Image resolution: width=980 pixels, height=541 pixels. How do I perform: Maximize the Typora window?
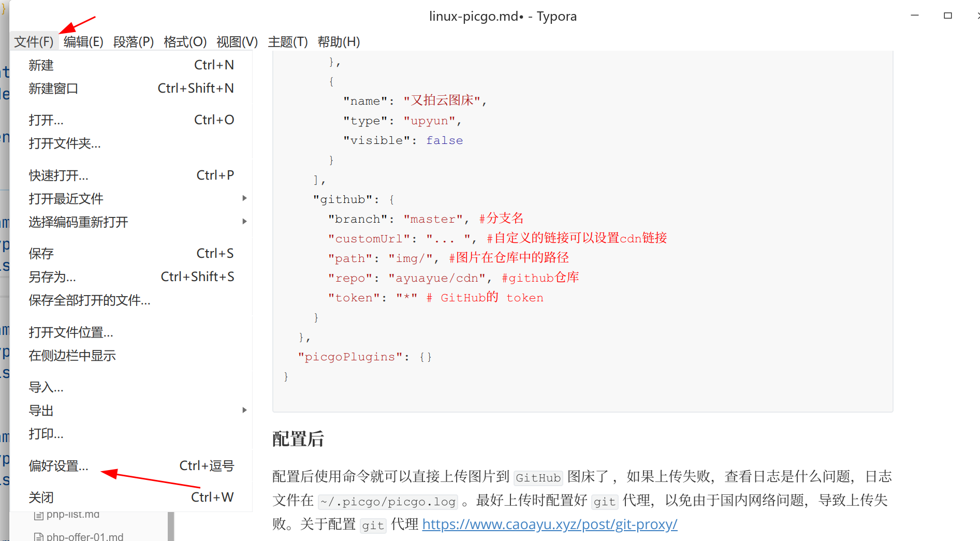point(948,16)
